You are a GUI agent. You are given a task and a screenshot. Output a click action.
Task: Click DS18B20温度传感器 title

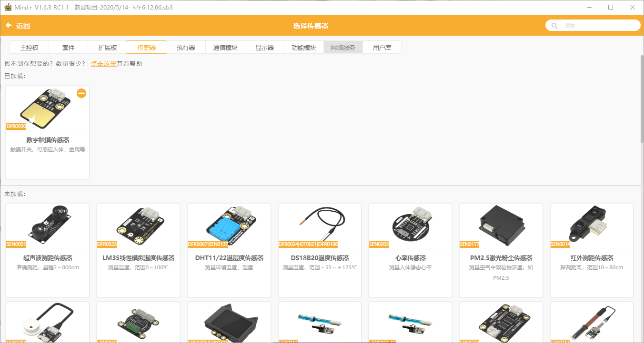pos(320,258)
